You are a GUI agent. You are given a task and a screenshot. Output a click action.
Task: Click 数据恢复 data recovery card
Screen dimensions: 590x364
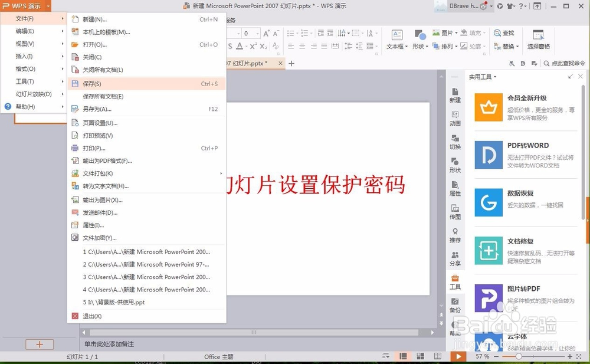tap(526, 202)
